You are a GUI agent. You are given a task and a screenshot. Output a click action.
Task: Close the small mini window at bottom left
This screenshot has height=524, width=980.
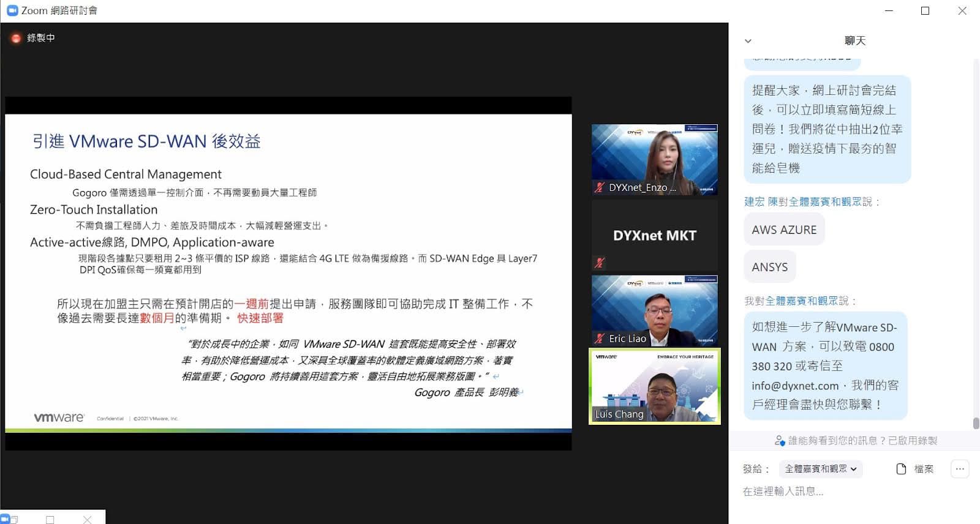pyautogui.click(x=87, y=520)
